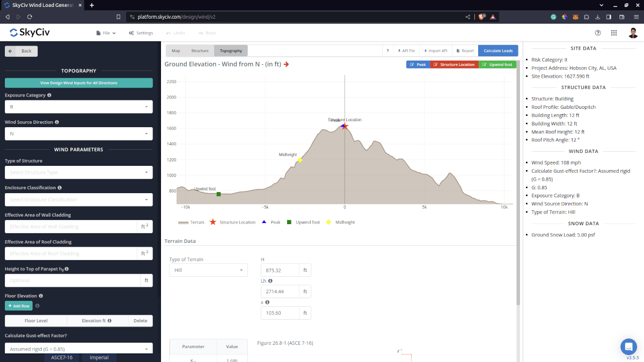Switch to the Structure tab
Screen dimensions: 644x362
200,51
